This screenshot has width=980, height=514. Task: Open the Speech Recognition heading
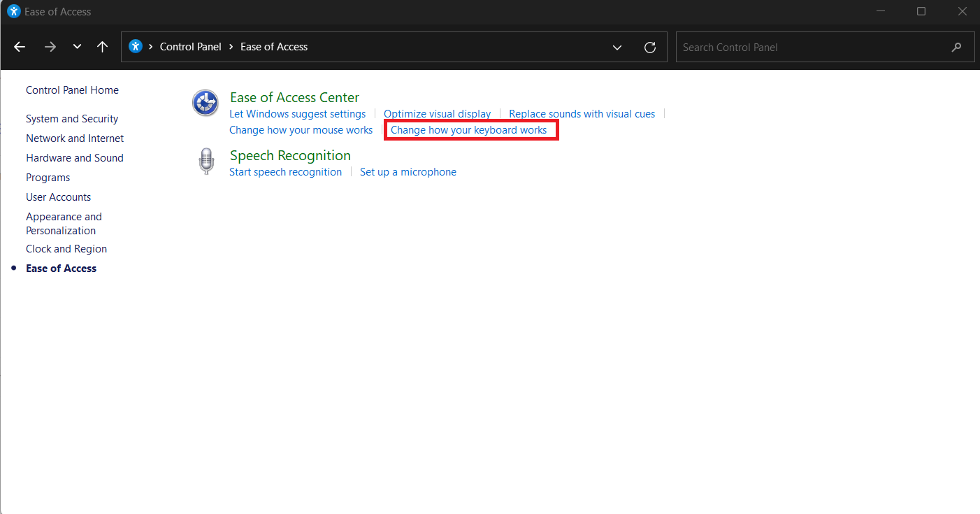(290, 155)
